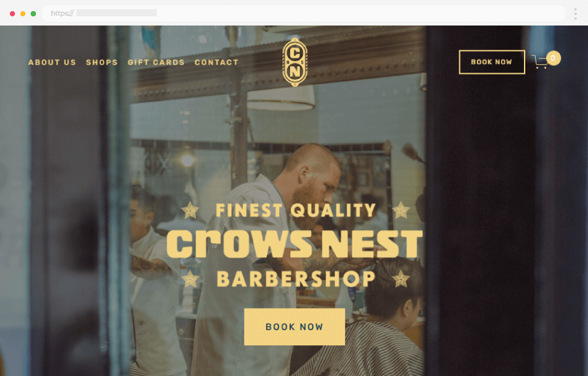Click the Crows Nest headline text
588x376 pixels.
(295, 245)
